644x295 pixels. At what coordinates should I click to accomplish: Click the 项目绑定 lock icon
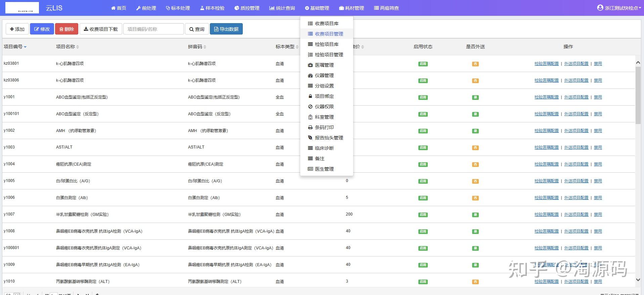point(310,96)
